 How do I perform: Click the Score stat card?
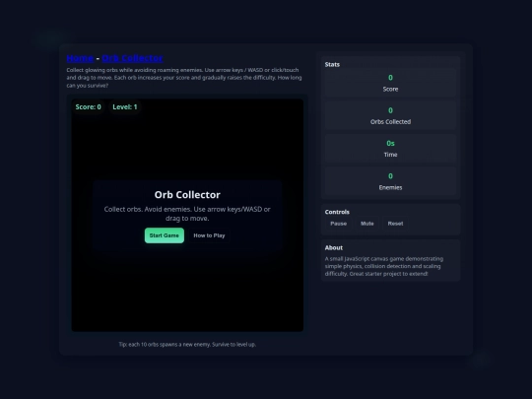[390, 83]
